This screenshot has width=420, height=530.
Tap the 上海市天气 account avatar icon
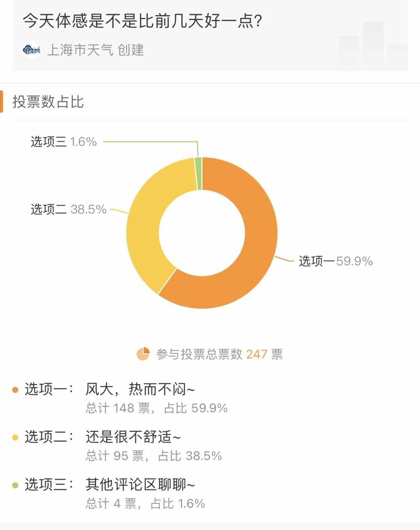tap(31, 50)
